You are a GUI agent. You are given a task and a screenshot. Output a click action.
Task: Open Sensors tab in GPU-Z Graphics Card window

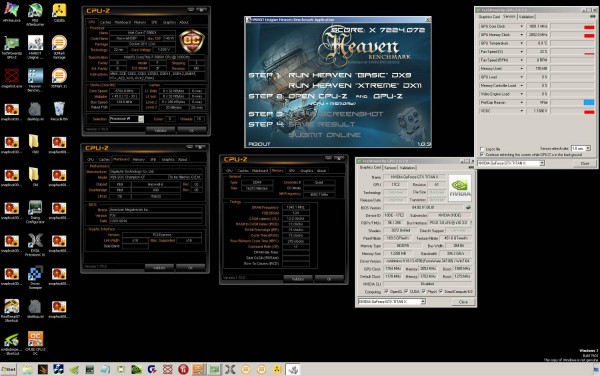click(x=390, y=168)
